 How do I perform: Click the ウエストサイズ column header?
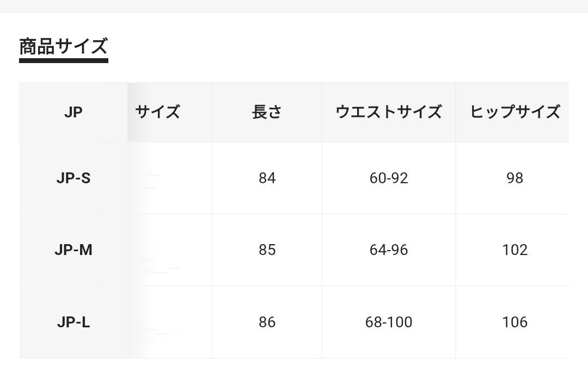click(x=389, y=112)
